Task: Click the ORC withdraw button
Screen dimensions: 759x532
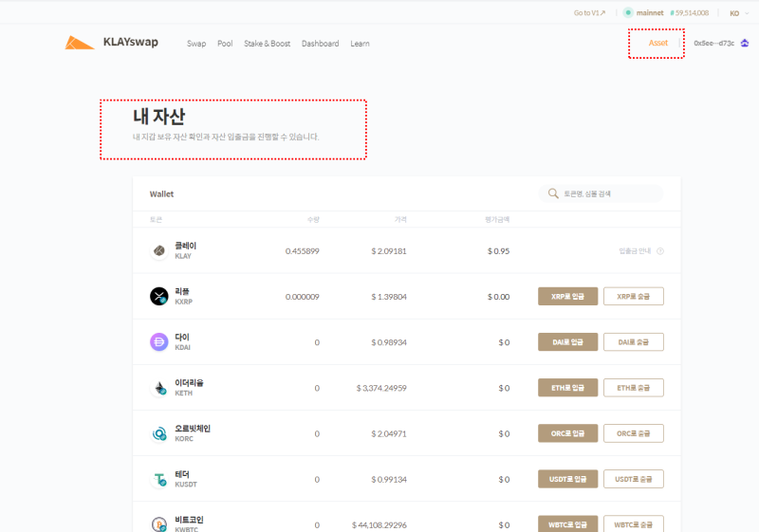Action: tap(634, 433)
